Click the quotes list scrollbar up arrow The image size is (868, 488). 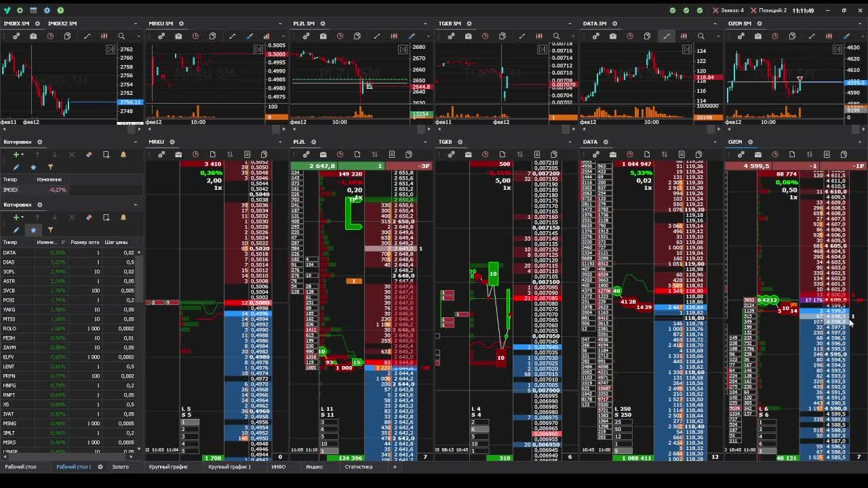(x=139, y=252)
